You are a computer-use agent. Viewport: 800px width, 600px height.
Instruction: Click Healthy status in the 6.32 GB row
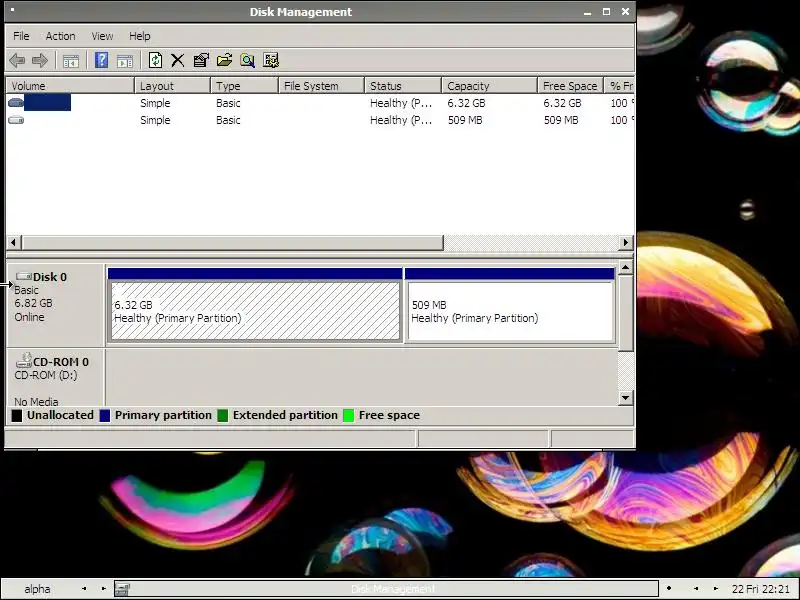[401, 103]
